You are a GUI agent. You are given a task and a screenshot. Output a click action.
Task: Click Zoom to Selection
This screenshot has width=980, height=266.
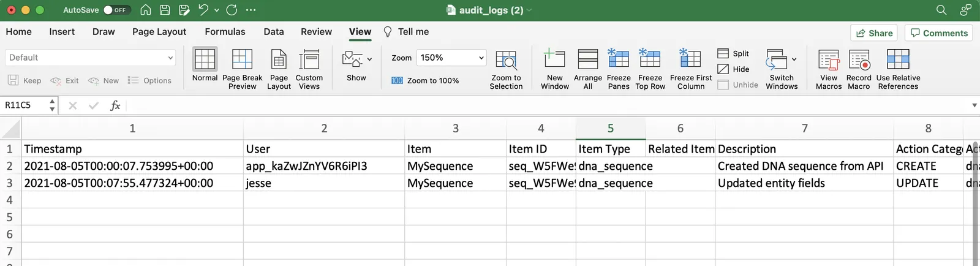(x=506, y=69)
